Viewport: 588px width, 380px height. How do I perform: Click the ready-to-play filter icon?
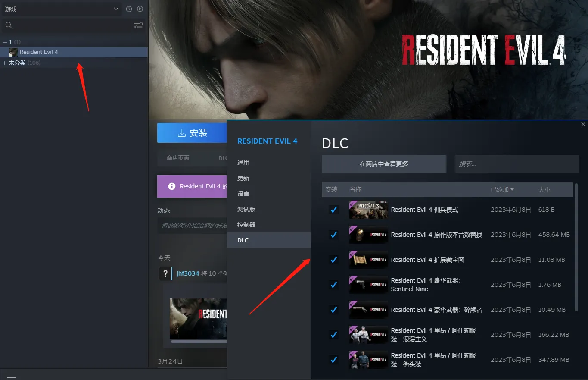pyautogui.click(x=140, y=9)
